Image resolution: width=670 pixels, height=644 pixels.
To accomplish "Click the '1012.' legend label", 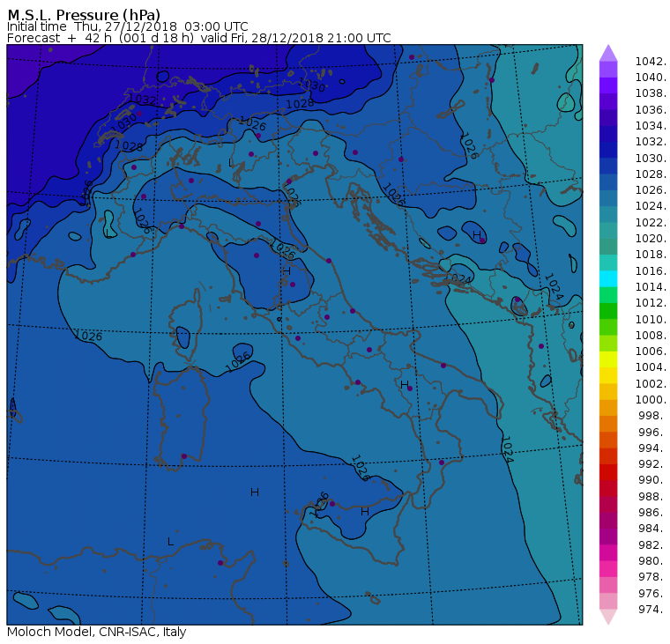I will coord(651,303).
